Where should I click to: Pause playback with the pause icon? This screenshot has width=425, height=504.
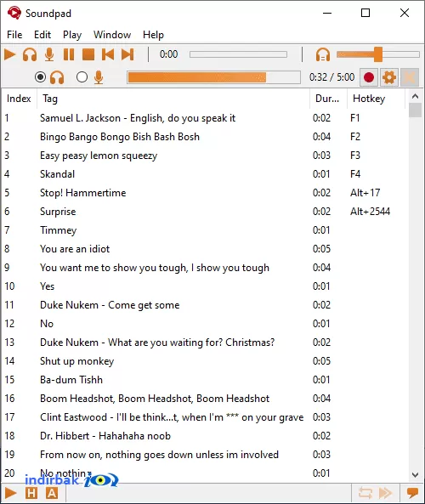(x=69, y=54)
